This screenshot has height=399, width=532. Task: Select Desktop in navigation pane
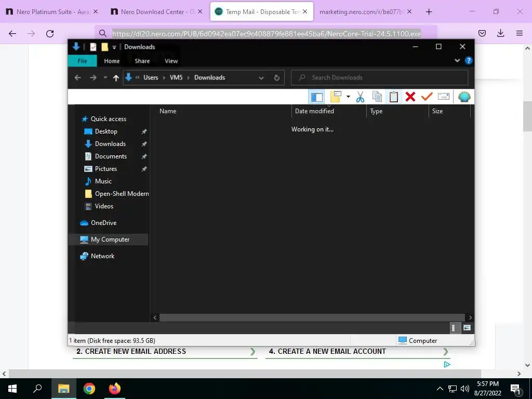106,131
